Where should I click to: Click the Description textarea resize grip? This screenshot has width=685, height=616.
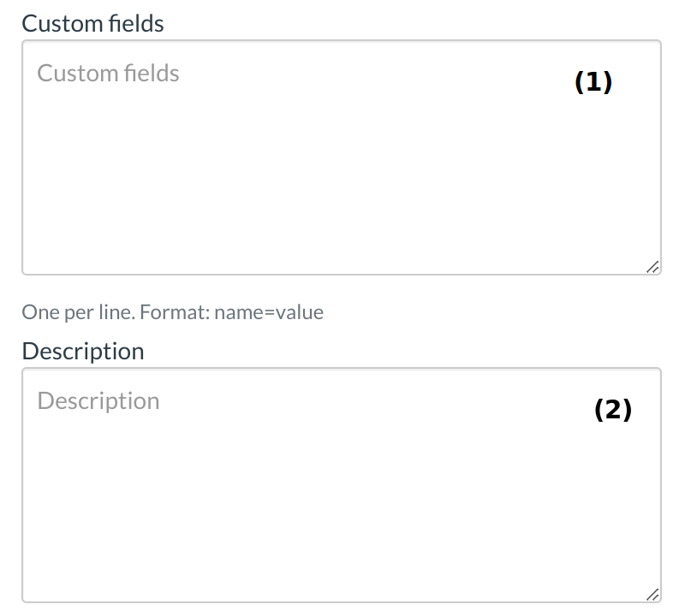[x=652, y=595]
